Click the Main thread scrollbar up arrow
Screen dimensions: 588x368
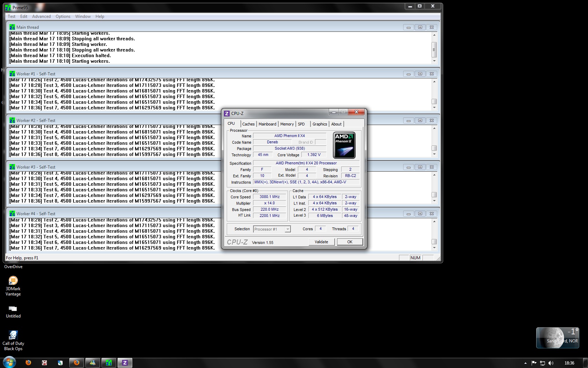[434, 35]
